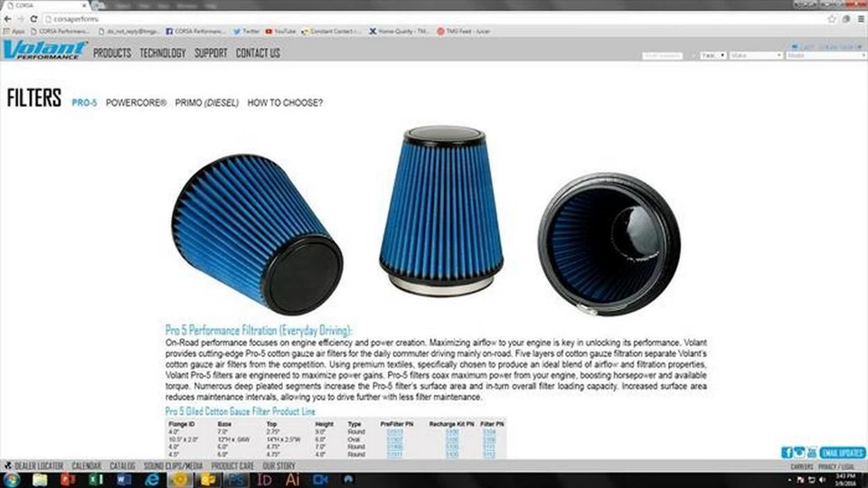Open the Chrome hamburger menu

861,19
